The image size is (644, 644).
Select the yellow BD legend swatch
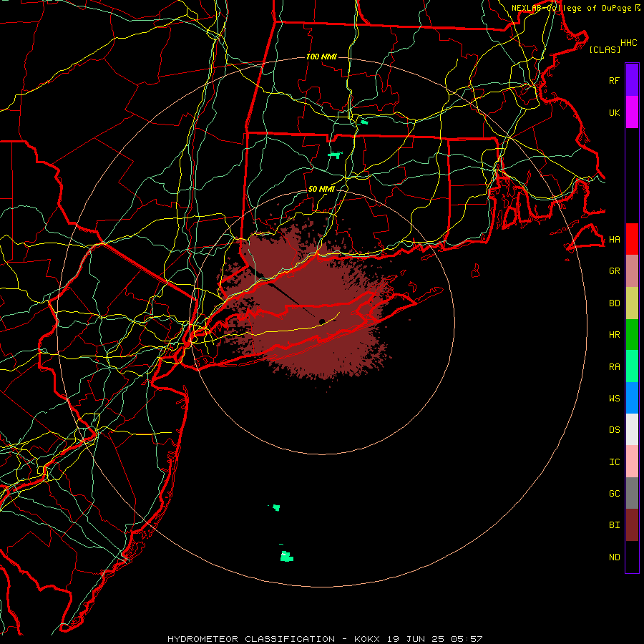(x=632, y=303)
